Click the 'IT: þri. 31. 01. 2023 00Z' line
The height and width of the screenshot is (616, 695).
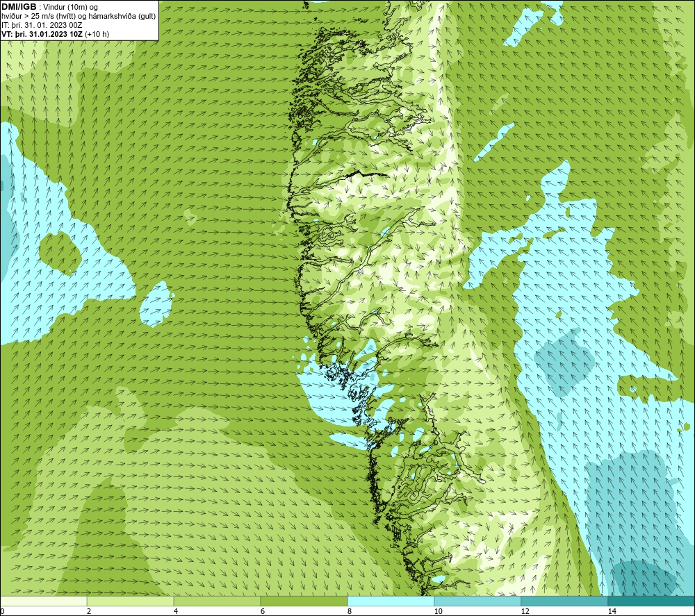[x=42, y=25]
